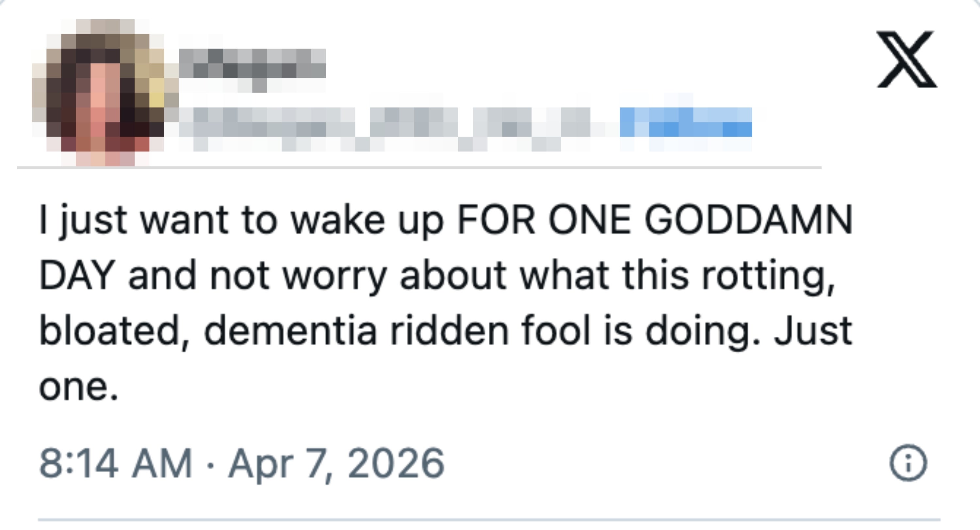The width and height of the screenshot is (980, 530).
Task: Click the word dementia in the post
Action: [x=290, y=331]
